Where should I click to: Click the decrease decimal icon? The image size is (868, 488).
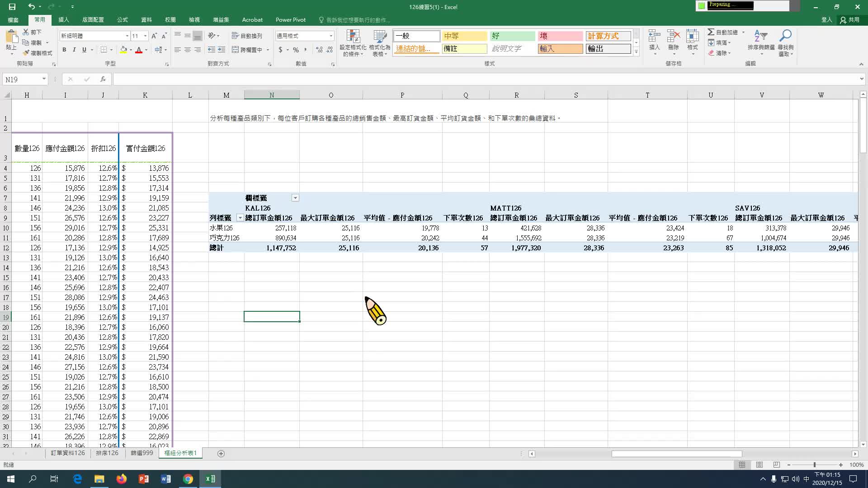tap(330, 50)
